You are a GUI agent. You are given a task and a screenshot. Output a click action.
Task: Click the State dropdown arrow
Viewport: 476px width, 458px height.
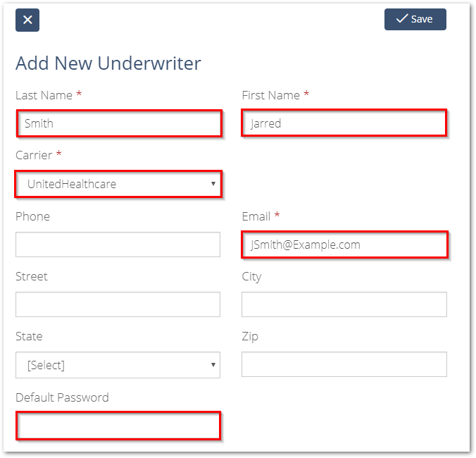[x=213, y=365]
